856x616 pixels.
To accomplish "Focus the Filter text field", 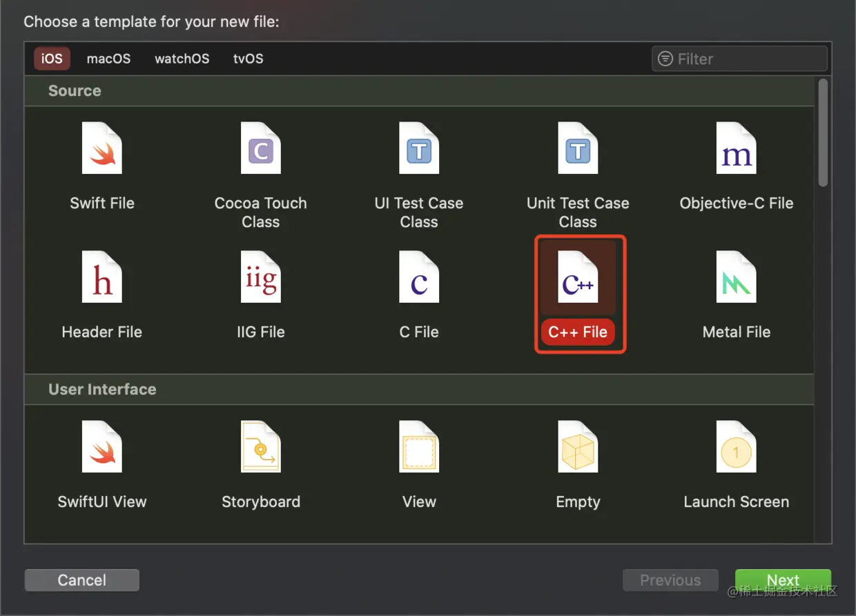I will pos(739,59).
